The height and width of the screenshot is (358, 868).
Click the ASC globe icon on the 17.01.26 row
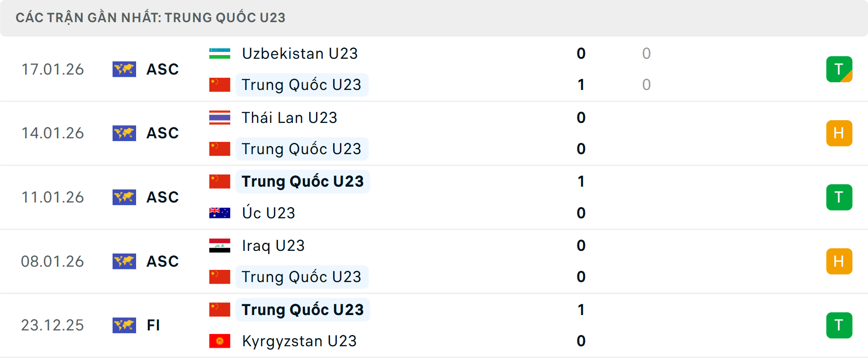124,69
